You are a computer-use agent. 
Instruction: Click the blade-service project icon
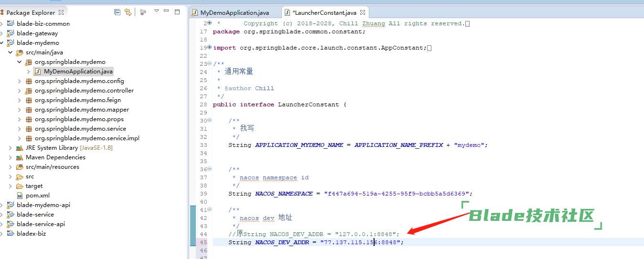[11, 214]
